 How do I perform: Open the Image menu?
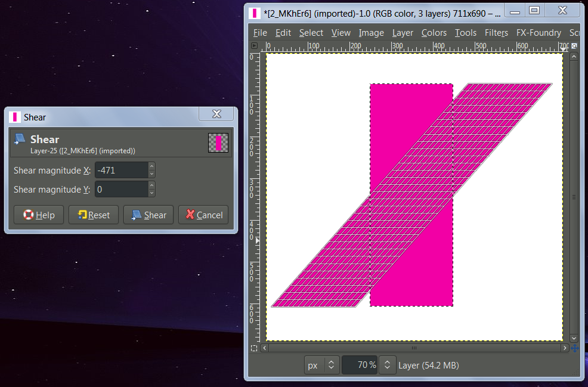tap(372, 33)
